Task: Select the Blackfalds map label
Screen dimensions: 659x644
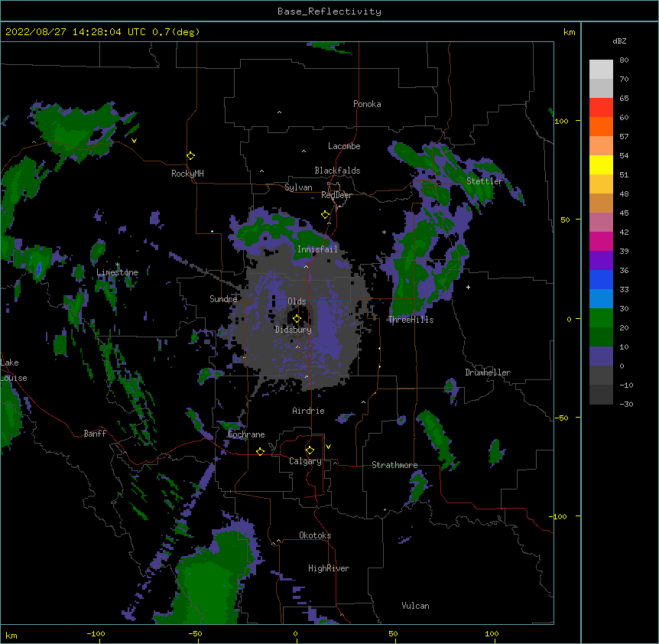Action: tap(337, 171)
